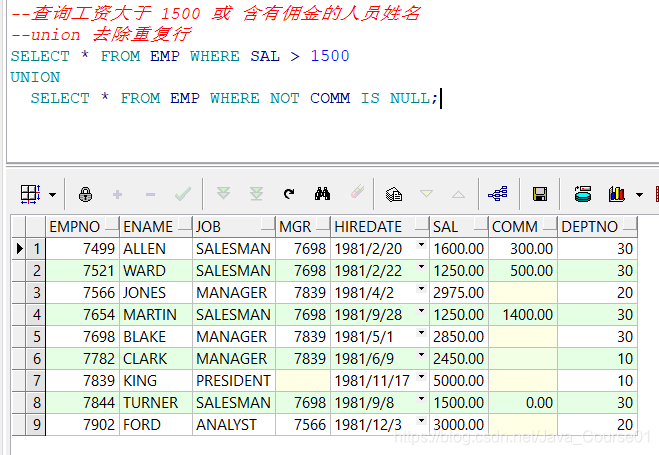This screenshot has height=455, width=659.
Task: Click the insert record plus icon
Action: click(118, 195)
